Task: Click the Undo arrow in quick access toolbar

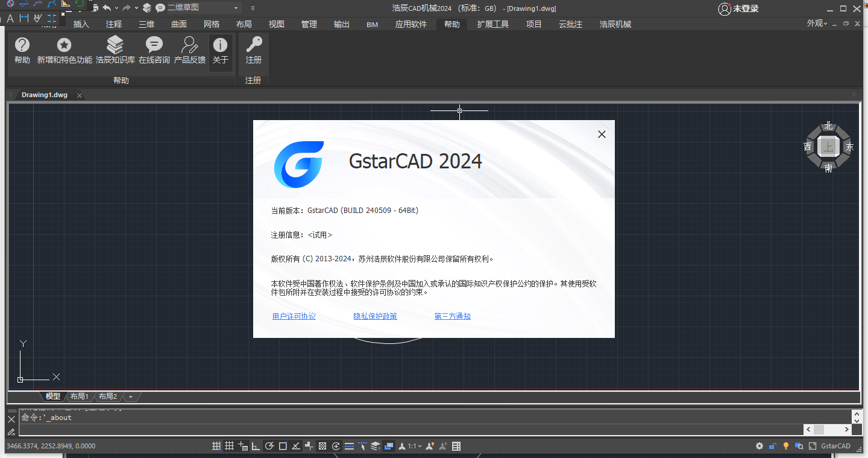Action: [x=107, y=8]
